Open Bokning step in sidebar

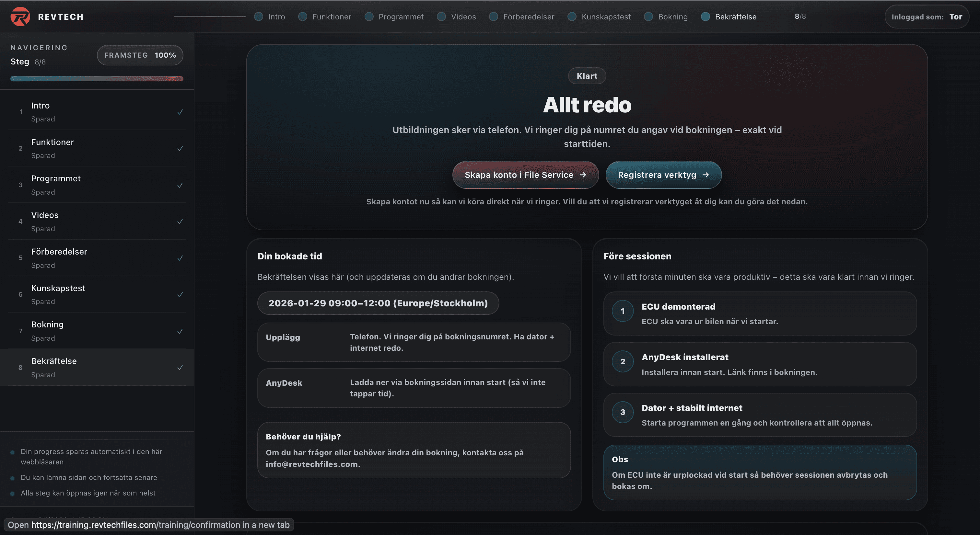[x=47, y=325]
